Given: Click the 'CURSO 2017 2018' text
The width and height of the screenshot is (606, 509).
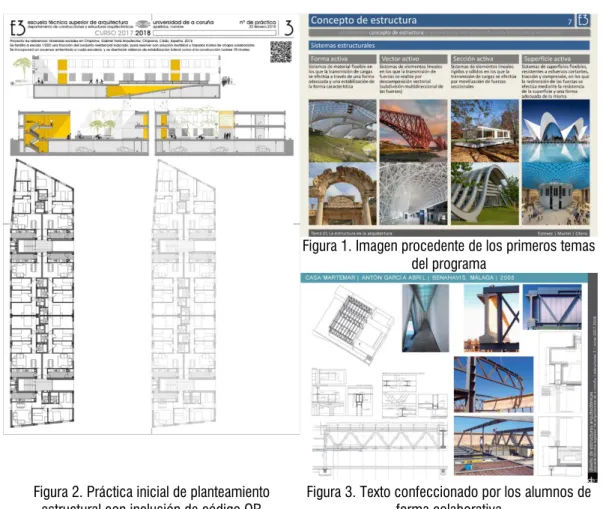Looking at the screenshot, I should (123, 33).
